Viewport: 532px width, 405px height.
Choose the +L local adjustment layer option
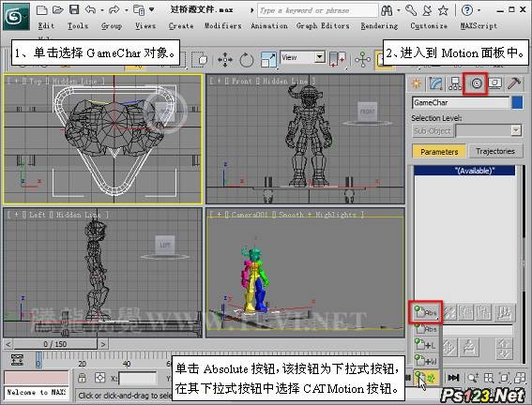coord(426,345)
